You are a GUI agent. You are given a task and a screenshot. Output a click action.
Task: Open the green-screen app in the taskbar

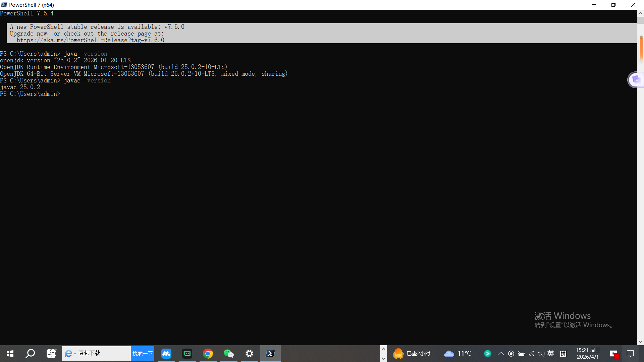click(x=187, y=354)
